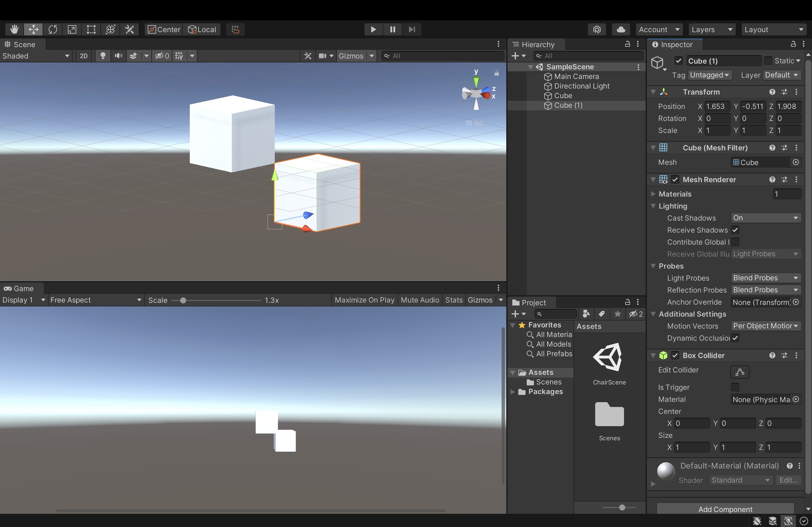Toggle scene audio speaker icon
The image size is (812, 527).
point(118,56)
